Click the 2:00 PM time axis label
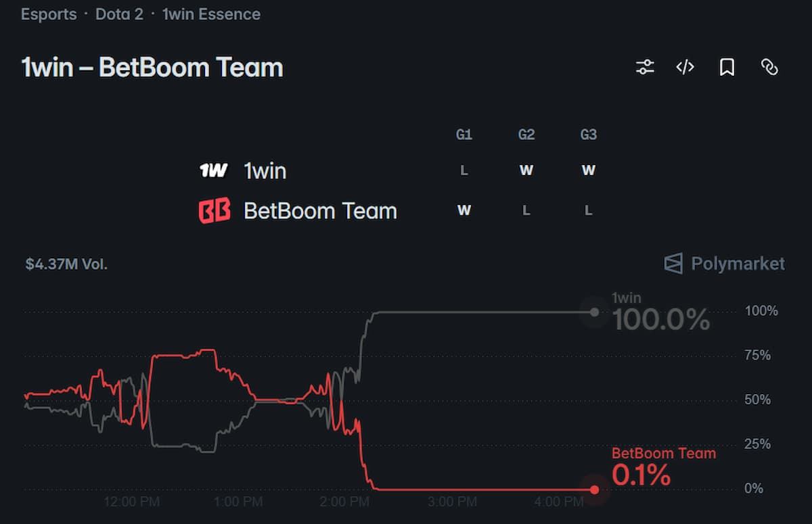812x524 pixels. click(344, 502)
